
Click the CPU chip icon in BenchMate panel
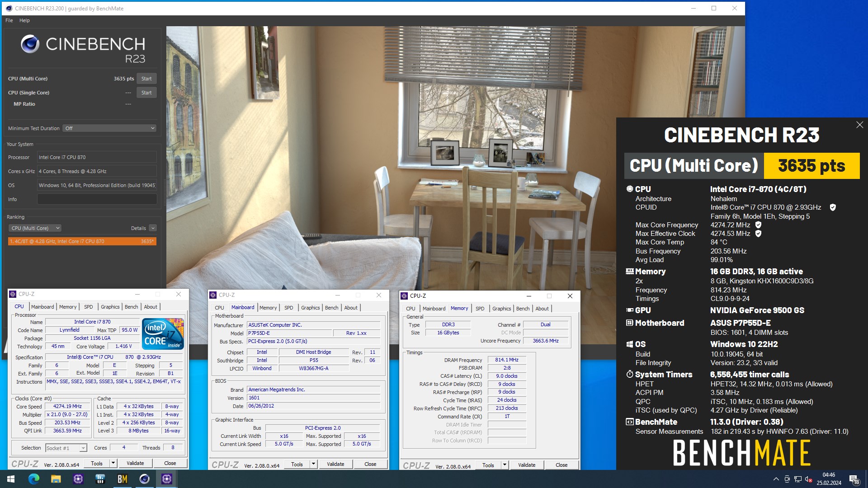pyautogui.click(x=629, y=189)
